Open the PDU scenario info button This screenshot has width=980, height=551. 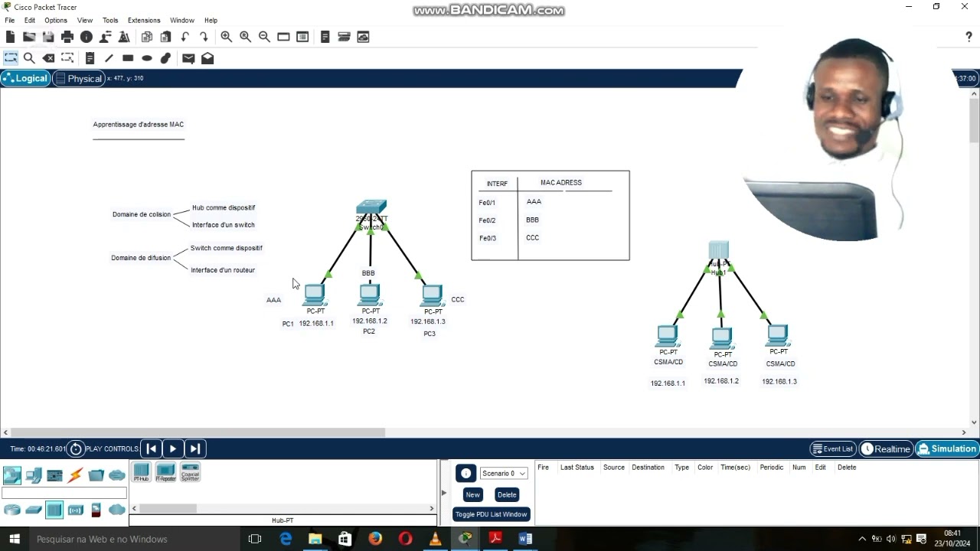(465, 473)
